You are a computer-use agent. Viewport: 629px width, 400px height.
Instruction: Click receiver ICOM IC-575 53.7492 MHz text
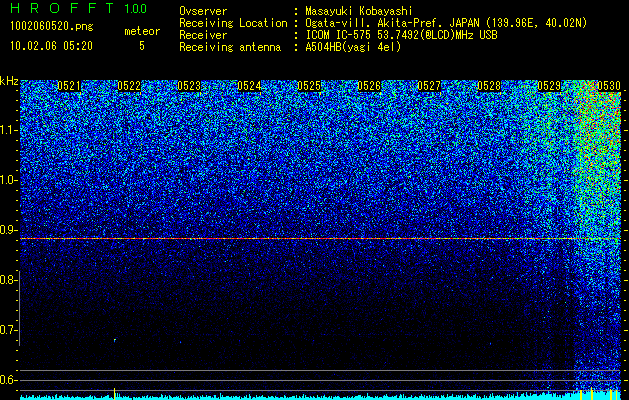coord(401,35)
